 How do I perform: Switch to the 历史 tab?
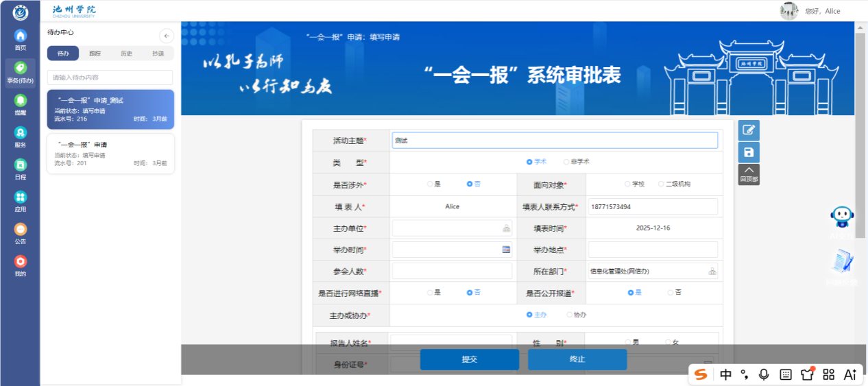tap(126, 53)
